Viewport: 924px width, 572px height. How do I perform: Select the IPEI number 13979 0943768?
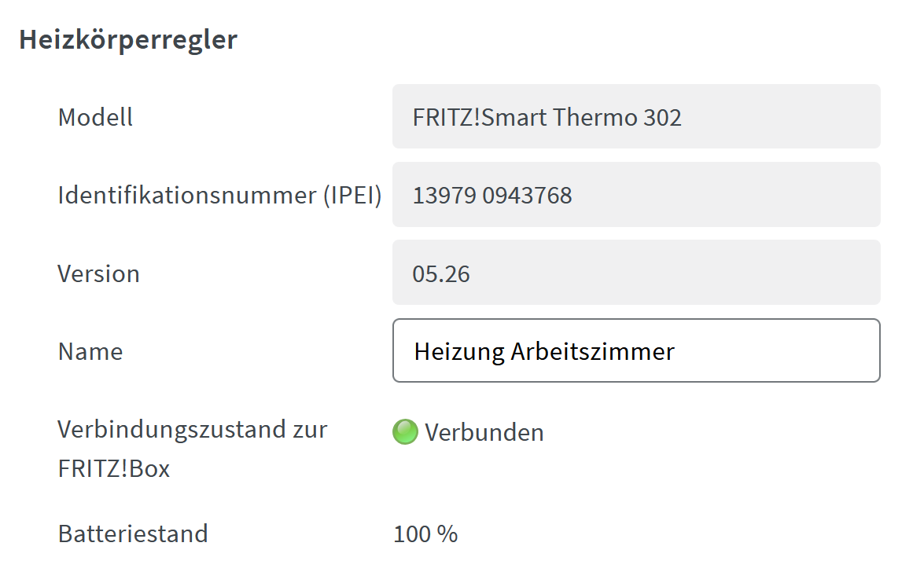click(491, 194)
